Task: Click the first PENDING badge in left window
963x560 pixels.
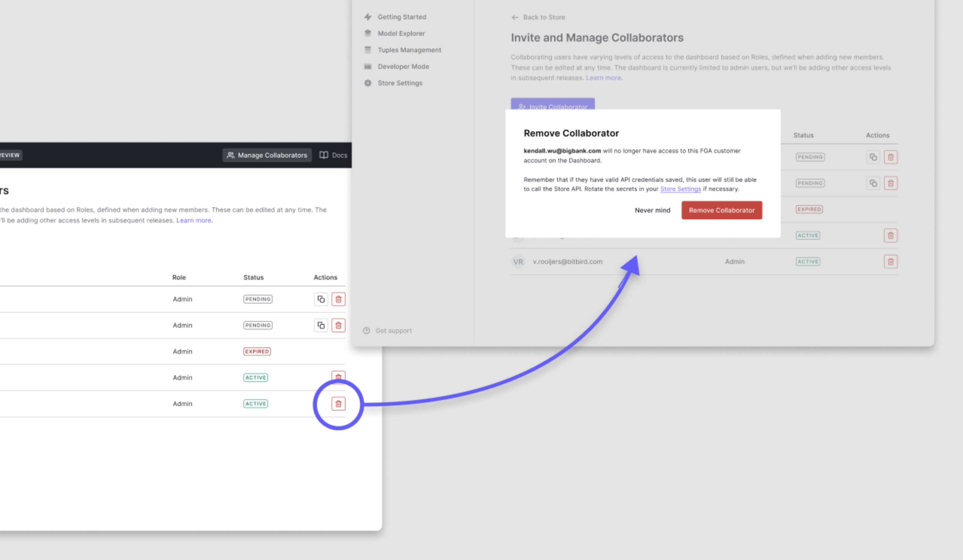Action: 258,299
